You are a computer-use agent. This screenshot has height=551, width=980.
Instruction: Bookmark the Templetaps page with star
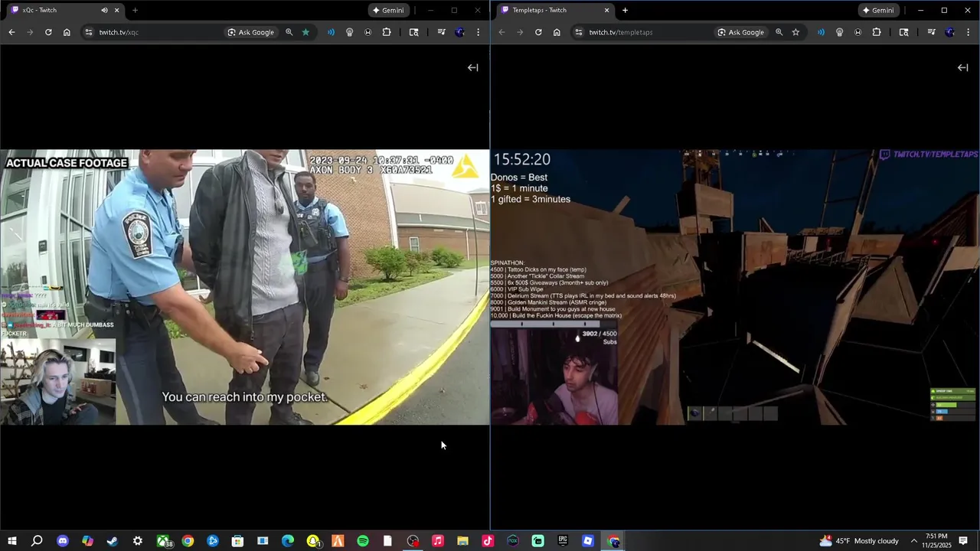pos(795,32)
